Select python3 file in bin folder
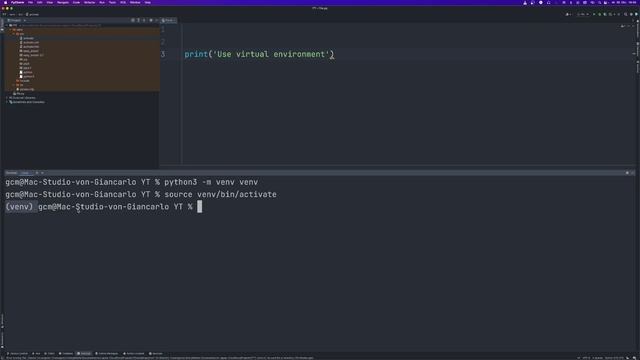The image size is (640, 360). point(27,76)
